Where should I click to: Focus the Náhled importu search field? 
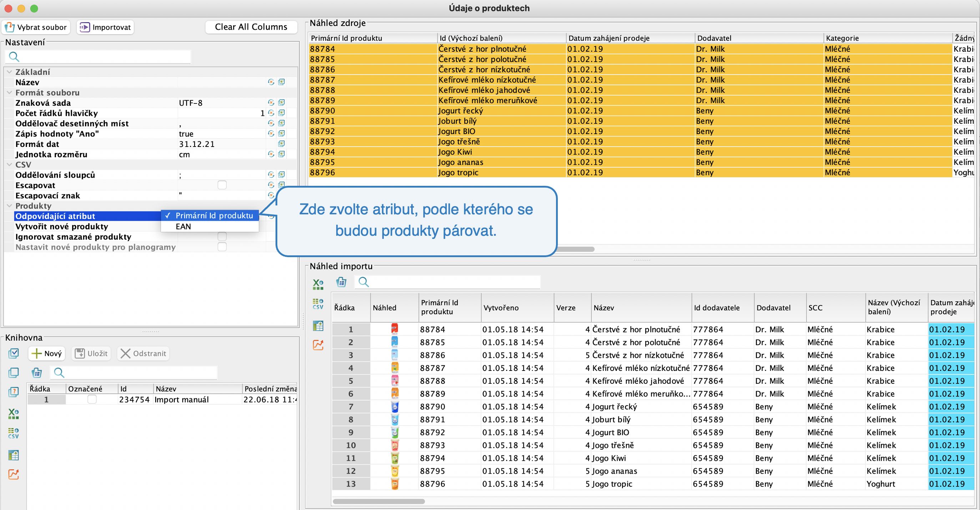448,282
